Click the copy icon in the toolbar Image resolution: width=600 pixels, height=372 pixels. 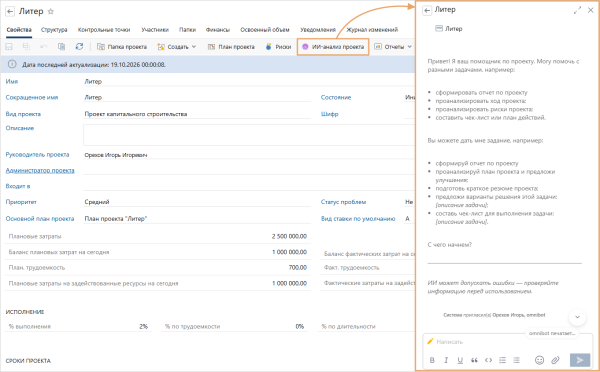61,46
